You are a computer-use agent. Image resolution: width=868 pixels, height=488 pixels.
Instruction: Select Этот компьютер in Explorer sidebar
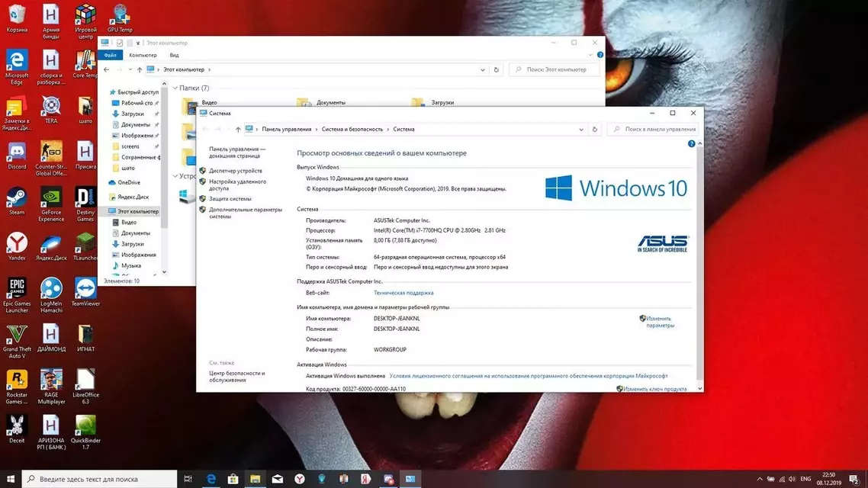pyautogui.click(x=133, y=211)
